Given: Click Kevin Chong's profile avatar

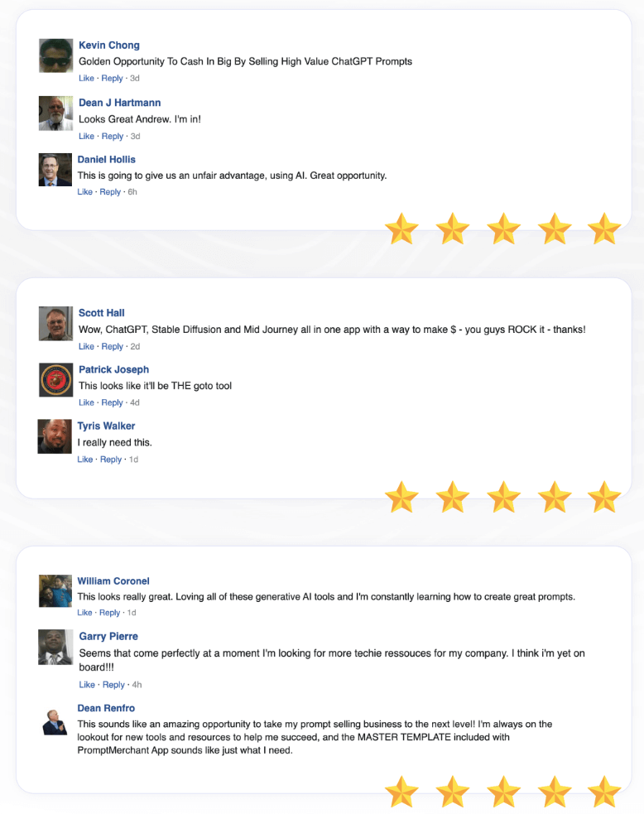Looking at the screenshot, I should 56,55.
